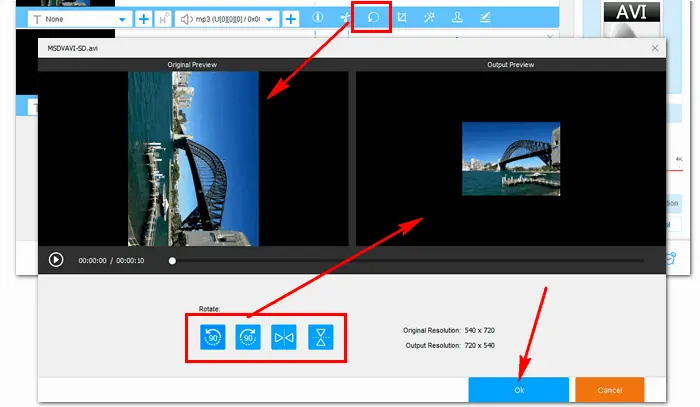Open the subtitle edit tool icon
Screen dimensions: 700x407
(x=485, y=18)
